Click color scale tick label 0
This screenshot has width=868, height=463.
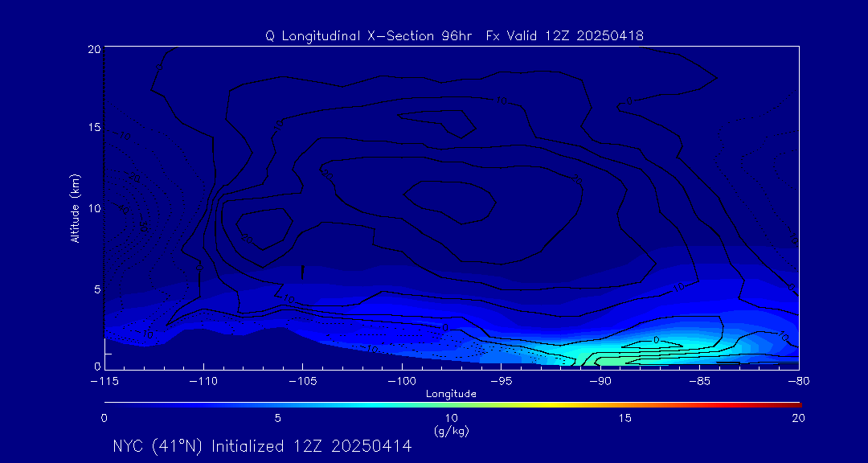click(104, 419)
